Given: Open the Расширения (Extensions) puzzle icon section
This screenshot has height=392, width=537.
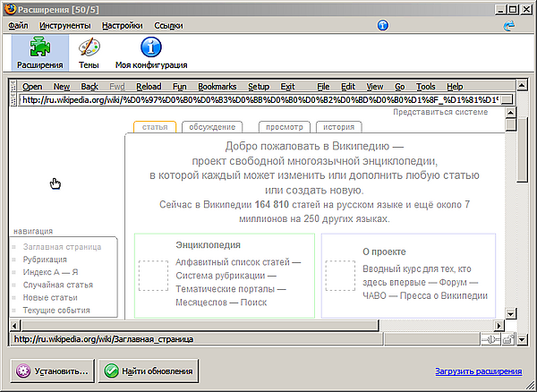Looking at the screenshot, I should [x=40, y=53].
